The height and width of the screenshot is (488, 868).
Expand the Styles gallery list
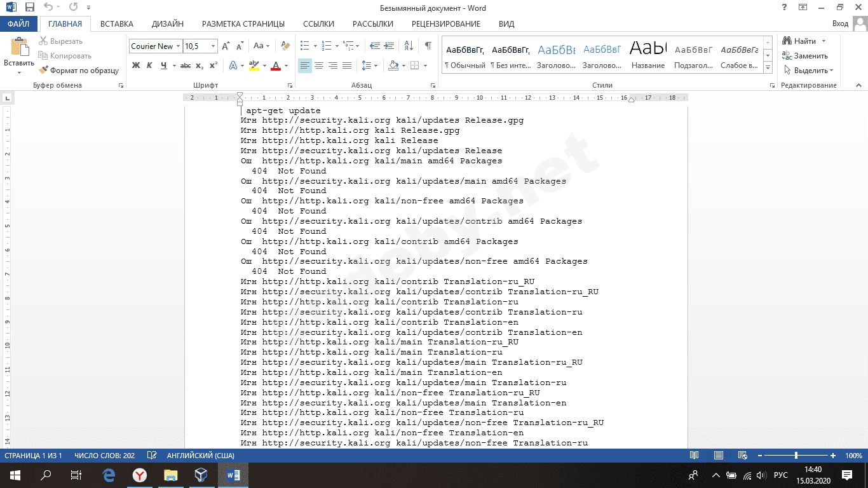(768, 67)
